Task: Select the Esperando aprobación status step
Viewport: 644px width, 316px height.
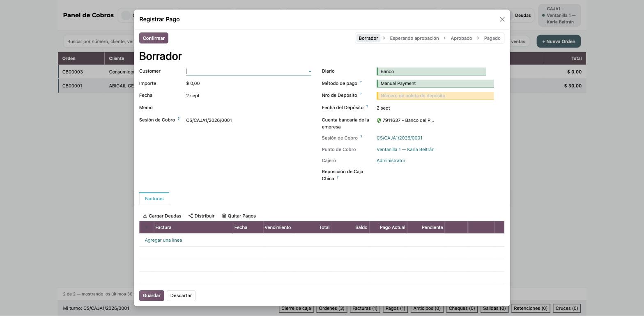Action: coord(414,38)
